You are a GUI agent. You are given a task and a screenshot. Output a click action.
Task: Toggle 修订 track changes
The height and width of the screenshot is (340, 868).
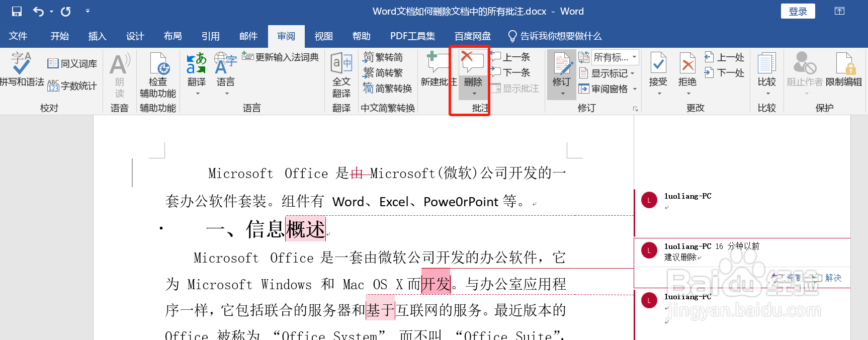coord(562,69)
